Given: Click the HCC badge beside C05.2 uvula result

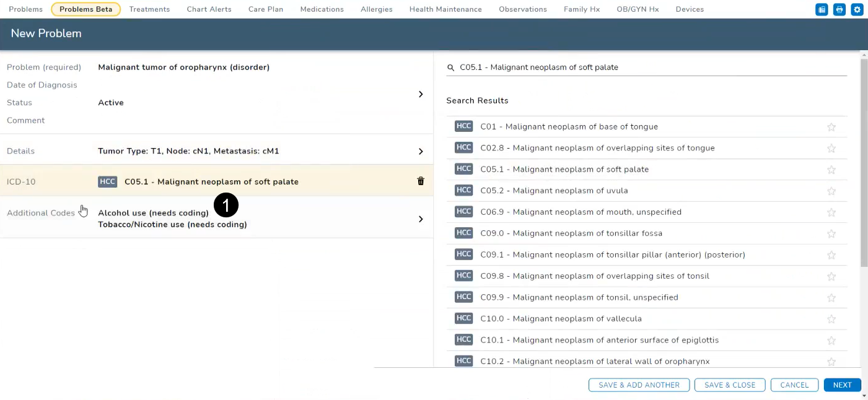Looking at the screenshot, I should (x=463, y=190).
